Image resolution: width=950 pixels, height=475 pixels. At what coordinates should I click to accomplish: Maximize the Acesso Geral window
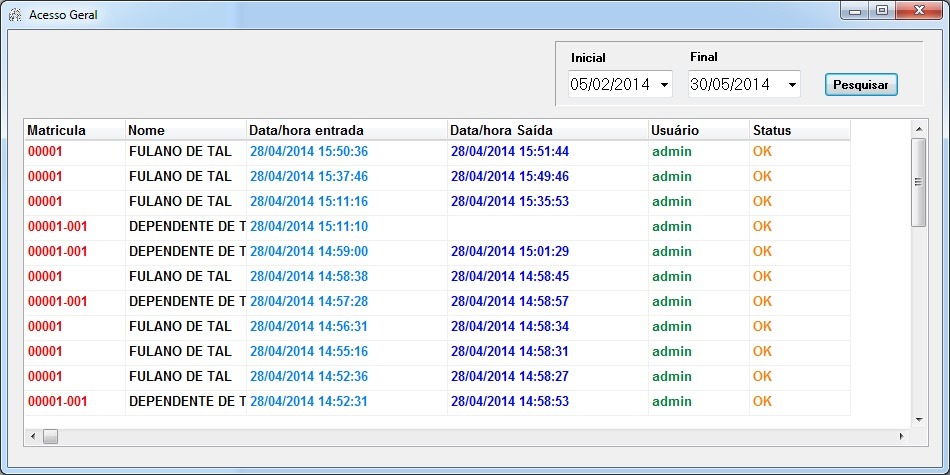tap(881, 11)
